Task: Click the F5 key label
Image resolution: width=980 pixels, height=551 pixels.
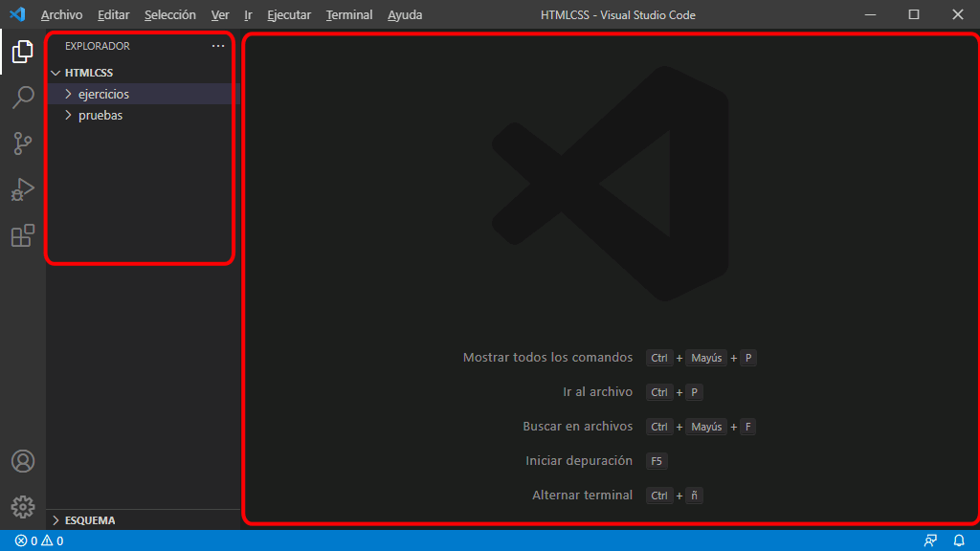Action: (657, 461)
